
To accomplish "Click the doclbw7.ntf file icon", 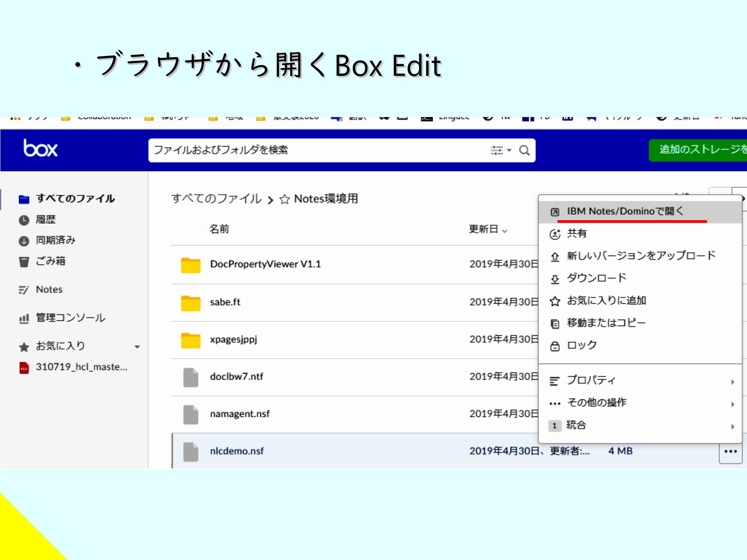I will (x=191, y=377).
